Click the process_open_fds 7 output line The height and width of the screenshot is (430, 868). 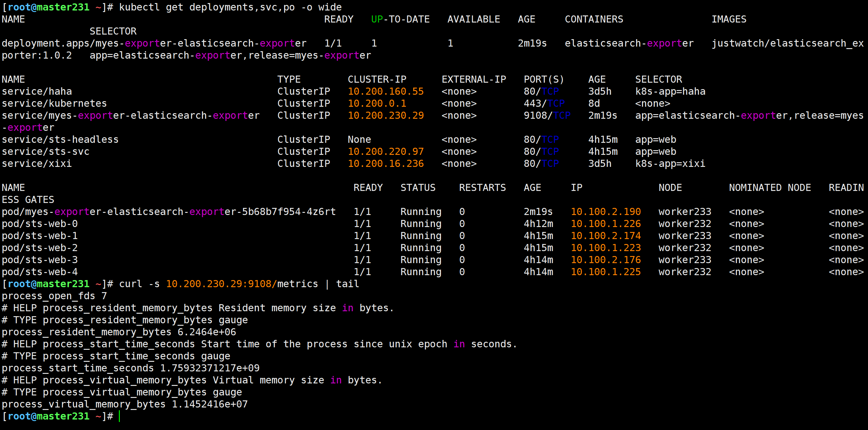point(54,296)
